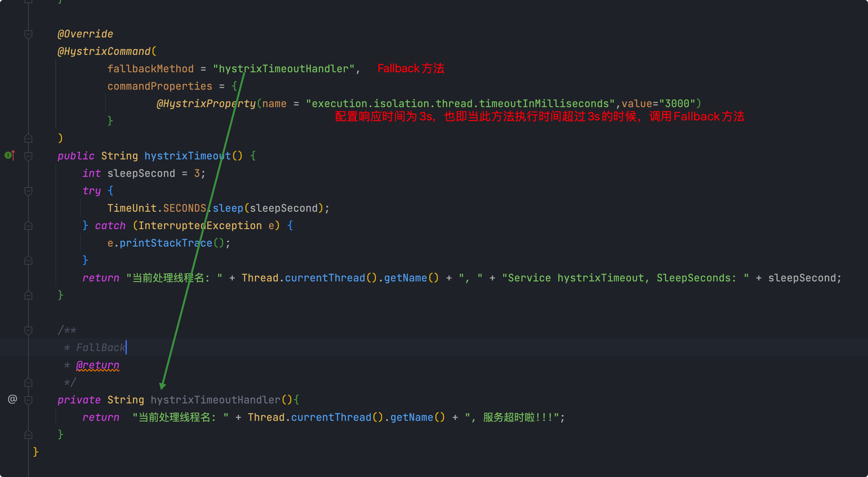This screenshot has width=868, height=477.
Task: Click the @ gutter icon beside hystrixTimeoutHandler
Action: (x=13, y=400)
